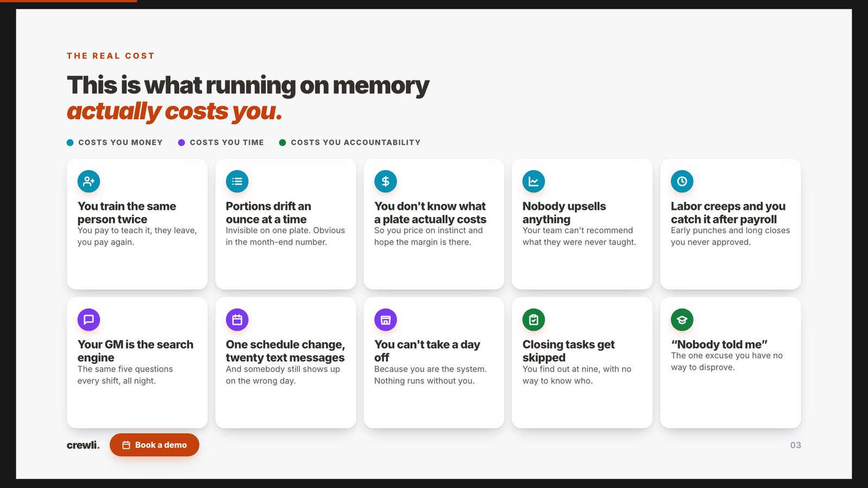Click the dollar sign icon on plate costs card
The height and width of the screenshot is (488, 868).
coord(385,181)
